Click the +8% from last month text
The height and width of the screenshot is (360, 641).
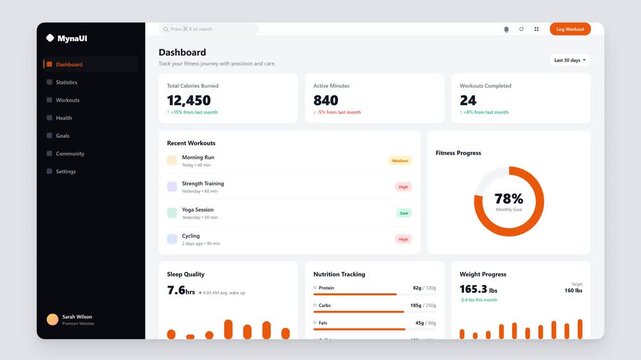[x=484, y=112]
